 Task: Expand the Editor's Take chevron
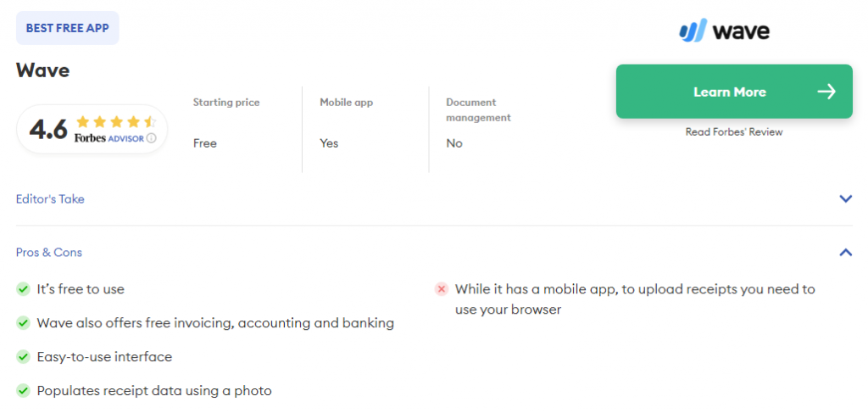[x=845, y=199]
